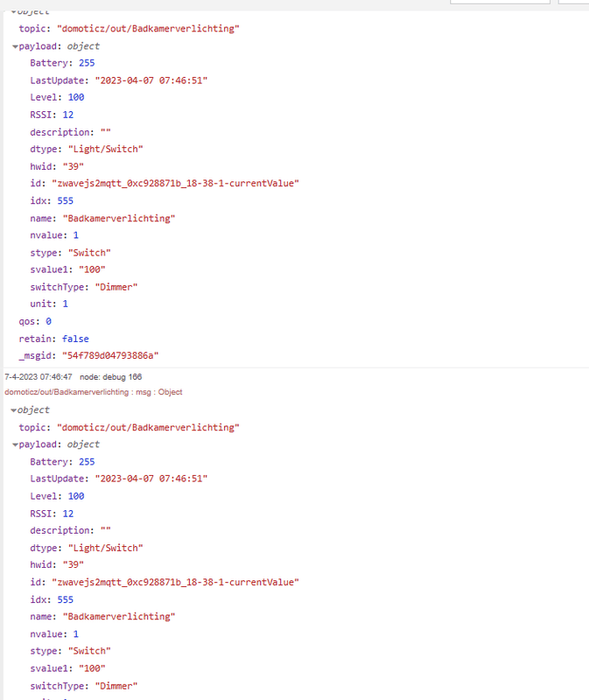Click Level: 100 in the lower message
The height and width of the screenshot is (700, 589).
[57, 496]
